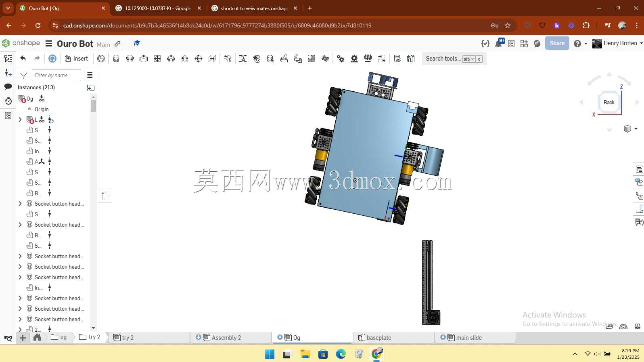Switch to Google search browser tab 10.125000-10.078740

tap(158, 8)
